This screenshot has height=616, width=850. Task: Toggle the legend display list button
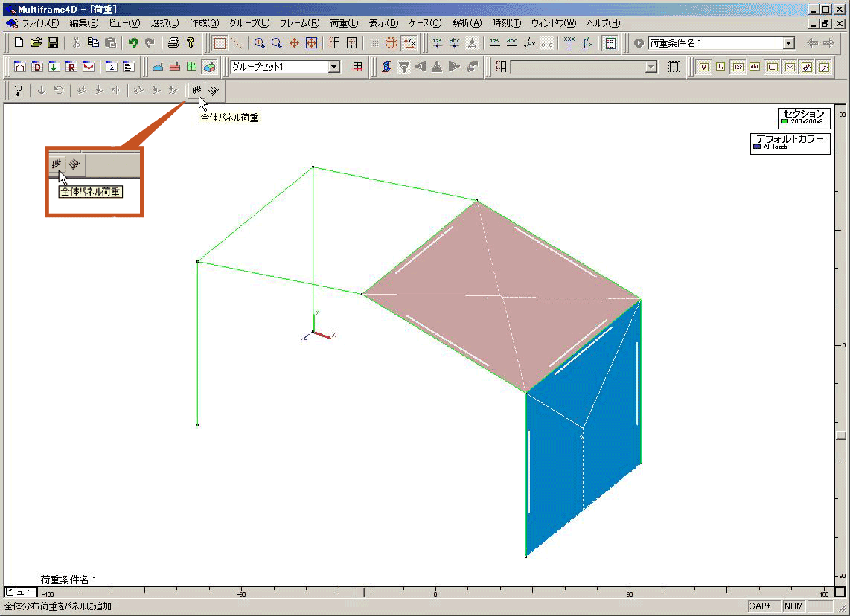(x=610, y=43)
